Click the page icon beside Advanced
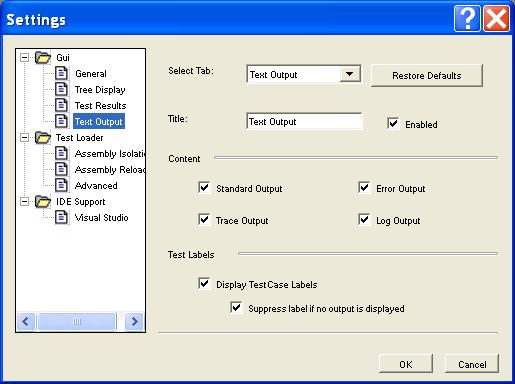Image resolution: width=515 pixels, height=384 pixels. tap(61, 185)
